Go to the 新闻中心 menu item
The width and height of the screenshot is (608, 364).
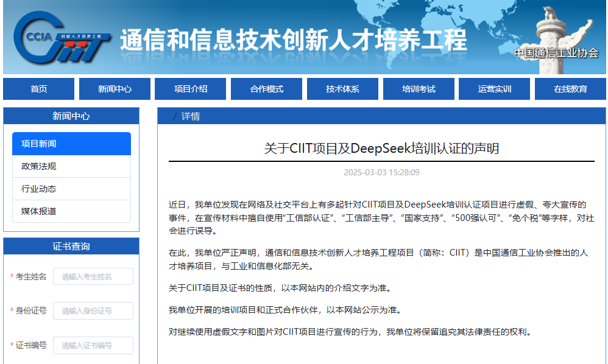point(115,89)
